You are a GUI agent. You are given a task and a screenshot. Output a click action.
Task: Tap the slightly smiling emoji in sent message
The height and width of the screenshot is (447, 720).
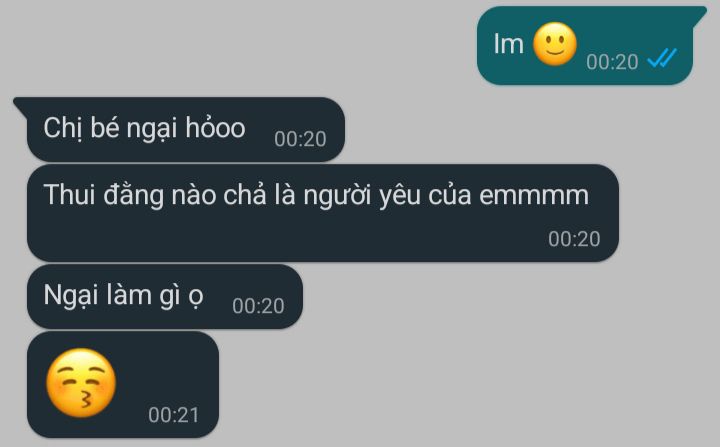pyautogui.click(x=555, y=44)
